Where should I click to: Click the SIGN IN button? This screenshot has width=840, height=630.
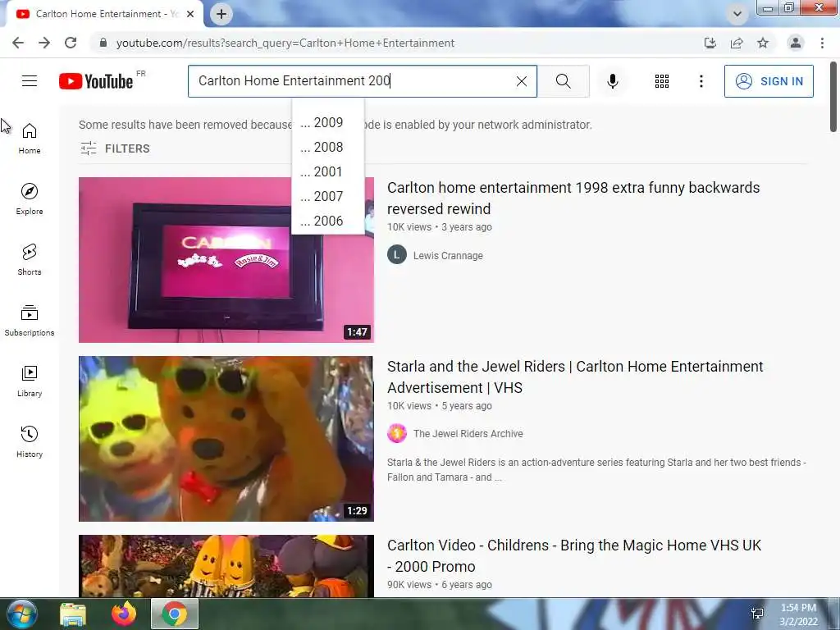click(769, 81)
